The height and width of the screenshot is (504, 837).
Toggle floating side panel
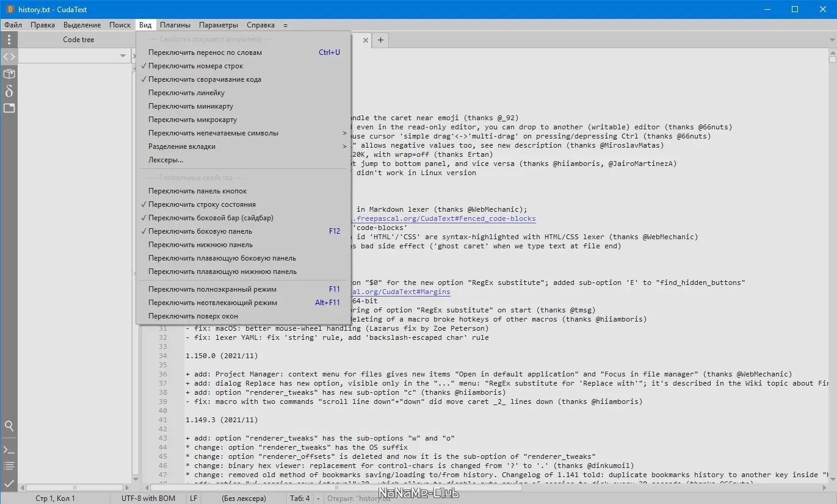[244, 258]
